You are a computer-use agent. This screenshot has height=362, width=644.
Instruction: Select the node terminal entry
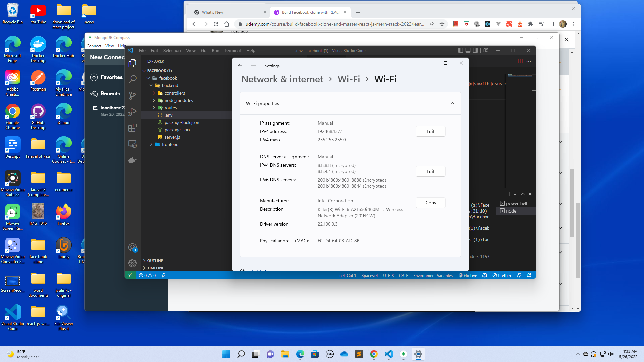coord(516,211)
